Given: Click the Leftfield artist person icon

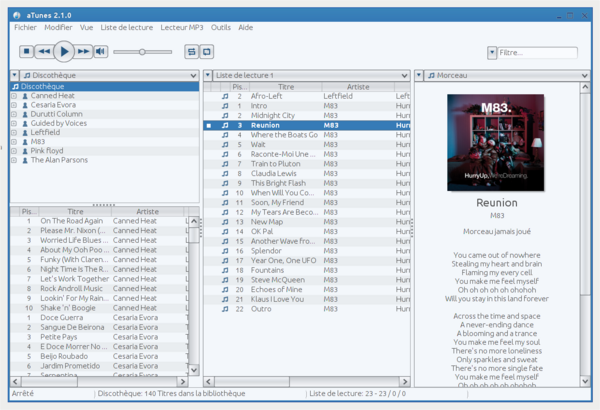Looking at the screenshot, I should pyautogui.click(x=25, y=133).
